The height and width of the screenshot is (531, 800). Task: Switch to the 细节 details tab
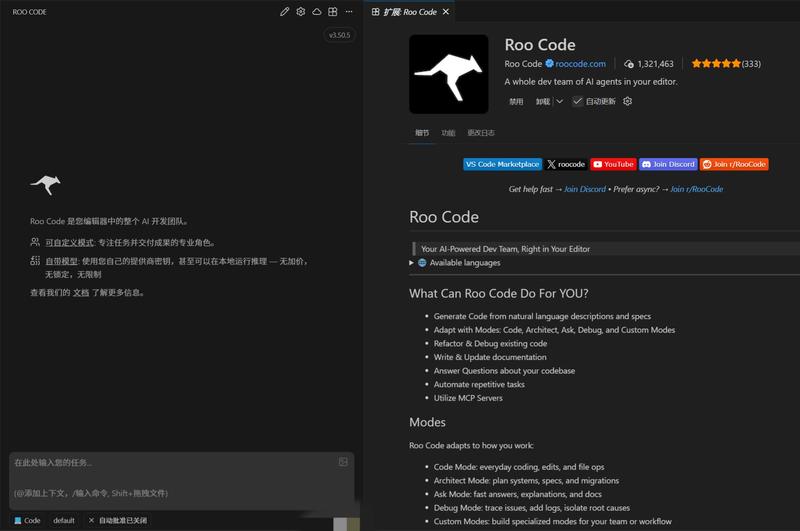click(422, 133)
